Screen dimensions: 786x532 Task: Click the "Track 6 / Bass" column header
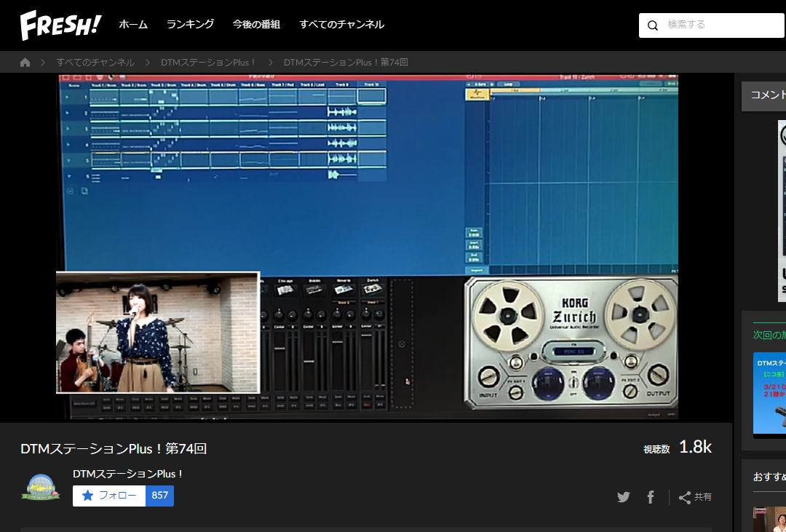(253, 84)
